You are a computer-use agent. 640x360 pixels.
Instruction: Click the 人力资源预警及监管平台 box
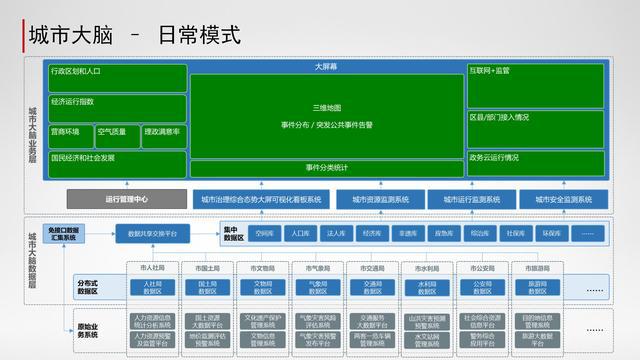tap(153, 340)
